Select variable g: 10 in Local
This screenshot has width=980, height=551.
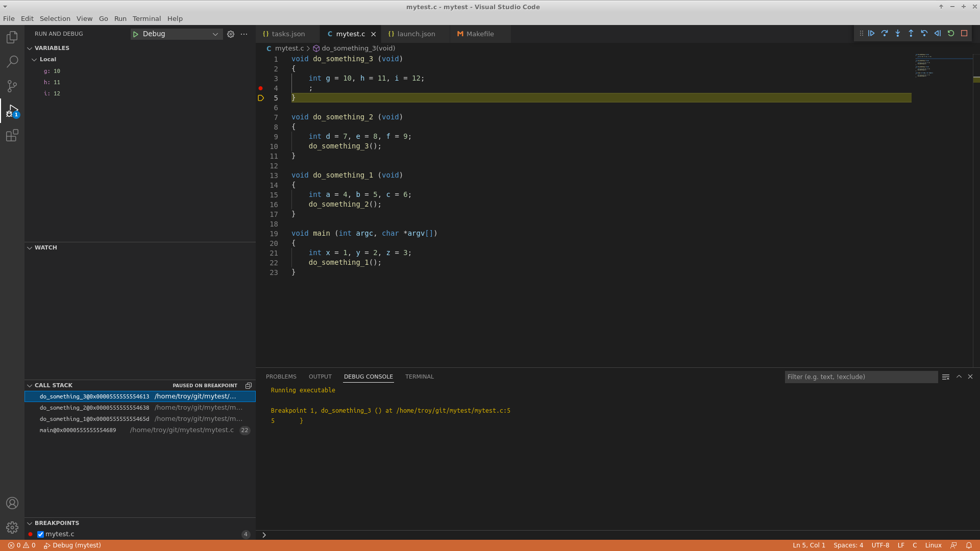tap(140, 71)
